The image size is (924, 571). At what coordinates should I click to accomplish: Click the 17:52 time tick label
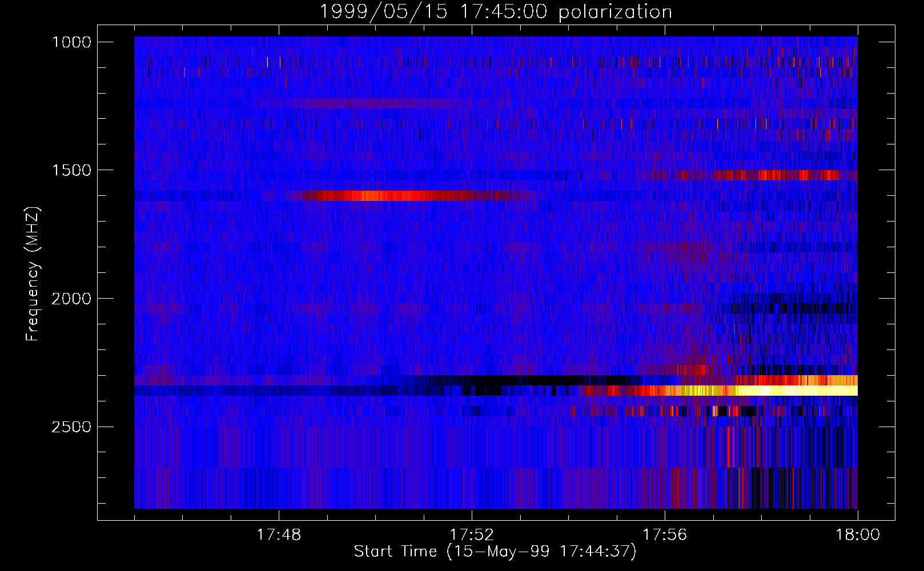tap(472, 535)
